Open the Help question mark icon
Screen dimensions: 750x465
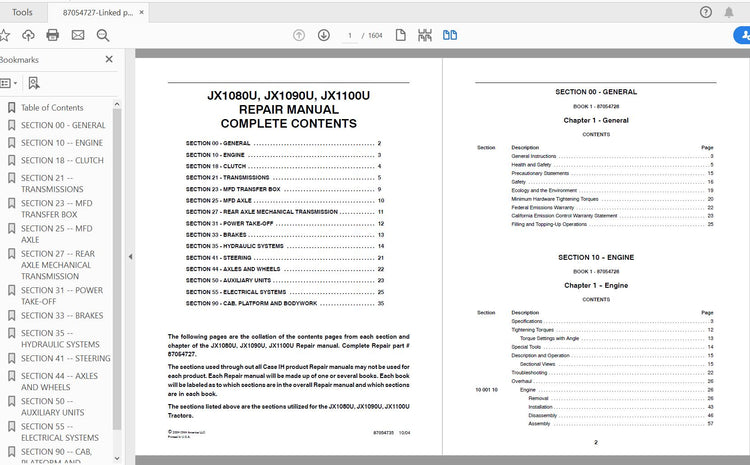pos(706,12)
